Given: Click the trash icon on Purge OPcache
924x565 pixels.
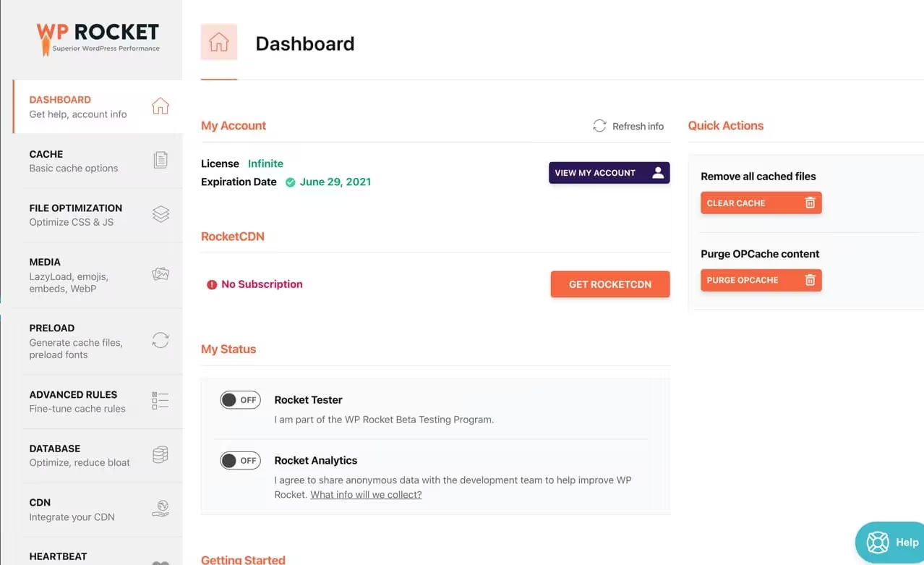Looking at the screenshot, I should coord(810,280).
